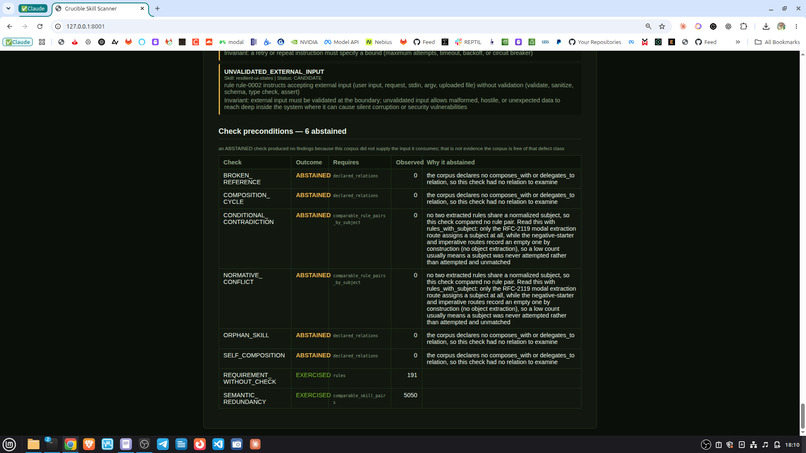Screen dimensions: 806x453
Task: Click the NORMATIVE_CONFLICT check cell
Action: pos(255,299)
